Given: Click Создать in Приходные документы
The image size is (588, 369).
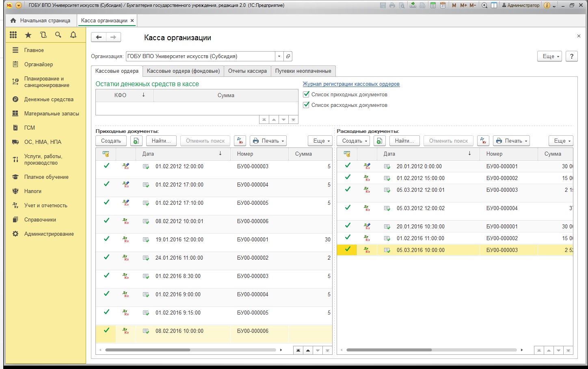Looking at the screenshot, I should 111,141.
